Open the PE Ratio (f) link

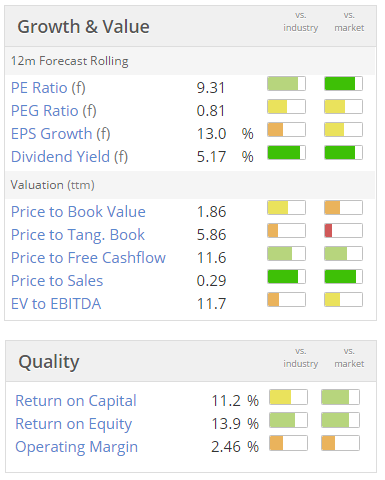[48, 88]
